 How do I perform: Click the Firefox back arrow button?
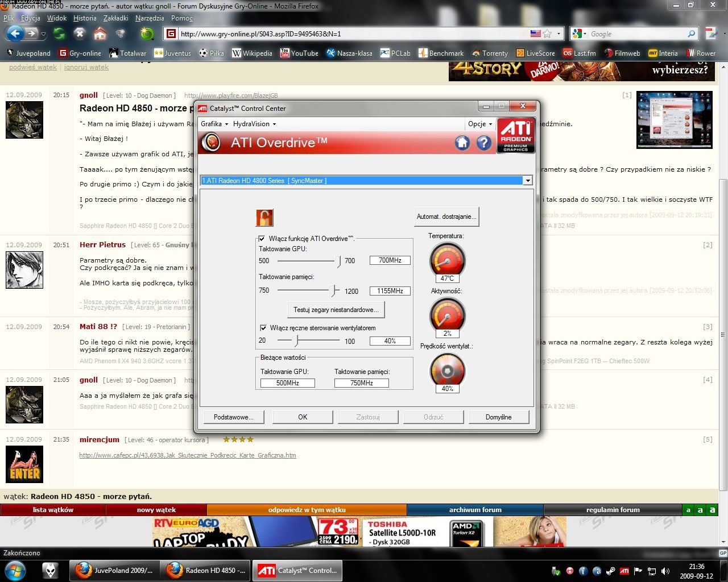click(x=15, y=34)
